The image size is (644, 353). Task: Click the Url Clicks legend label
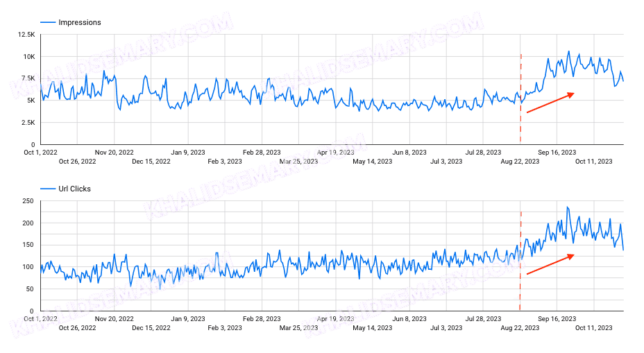pos(74,189)
